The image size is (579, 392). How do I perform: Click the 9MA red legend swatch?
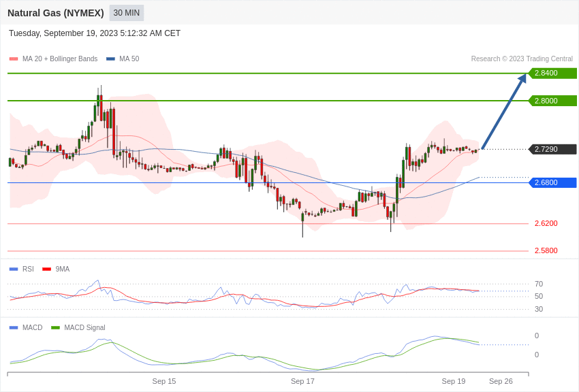[47, 269]
